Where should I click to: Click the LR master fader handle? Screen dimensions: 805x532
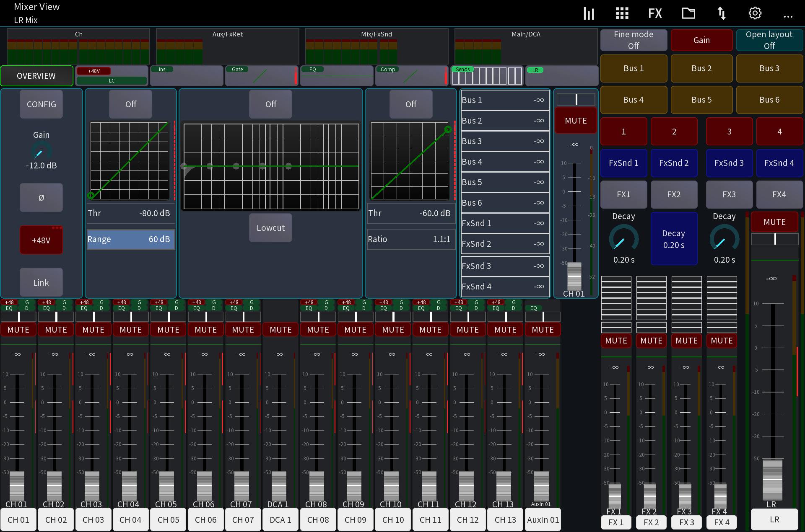pyautogui.click(x=772, y=479)
